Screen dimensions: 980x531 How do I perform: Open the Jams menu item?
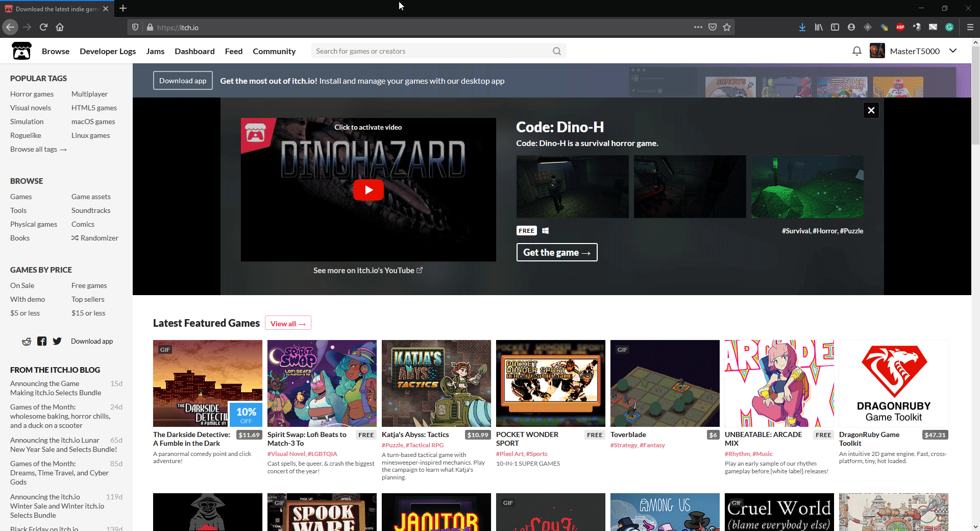click(x=155, y=51)
